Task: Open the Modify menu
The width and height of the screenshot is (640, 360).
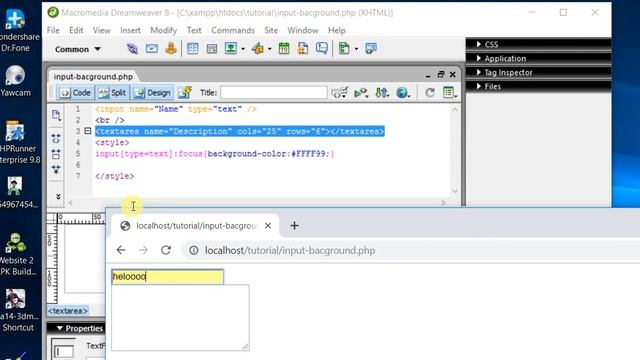Action: [163, 31]
